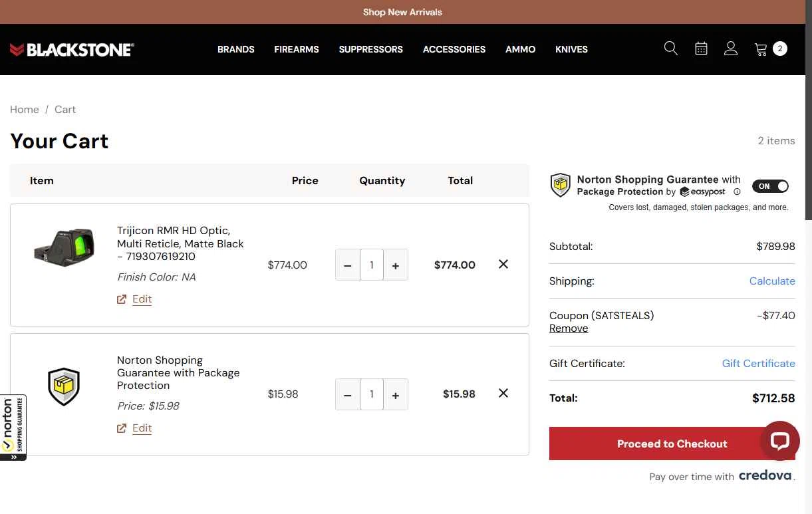Viewport: 812px width, 514px height.
Task: Remove the Trijicon RMR item with X
Action: pos(503,264)
